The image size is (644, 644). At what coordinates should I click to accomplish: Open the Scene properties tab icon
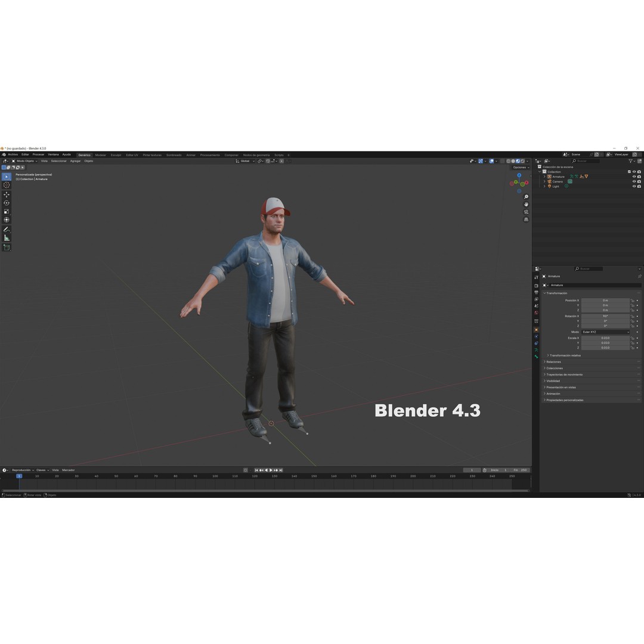(537, 306)
